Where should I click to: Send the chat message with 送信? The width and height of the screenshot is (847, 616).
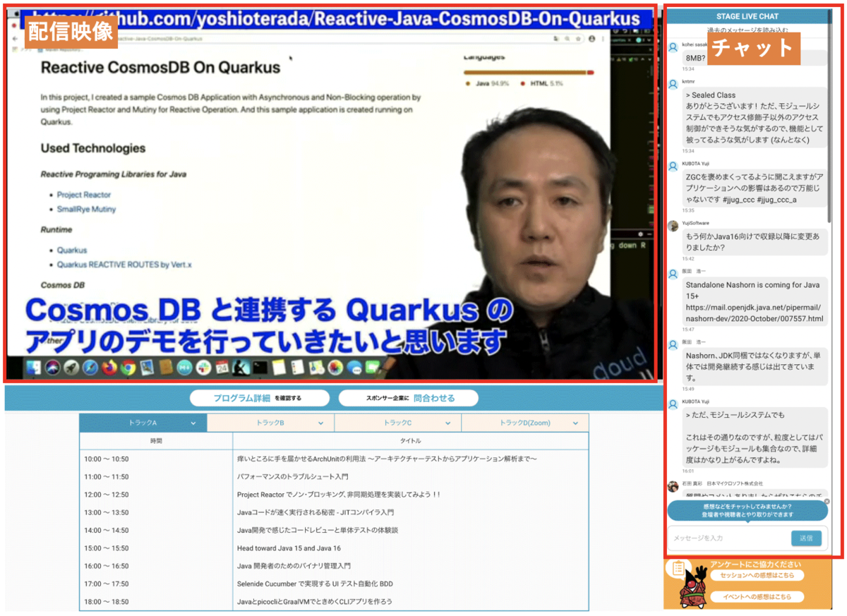pos(806,538)
